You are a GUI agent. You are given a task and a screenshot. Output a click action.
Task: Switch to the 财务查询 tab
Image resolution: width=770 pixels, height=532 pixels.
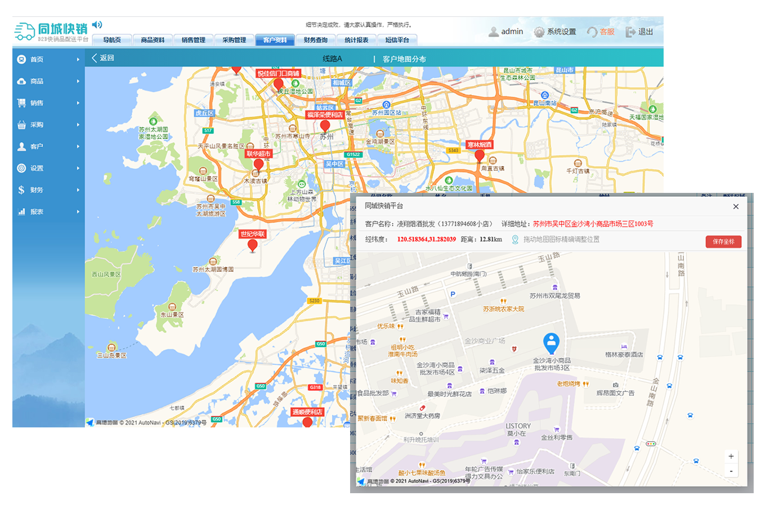click(316, 40)
